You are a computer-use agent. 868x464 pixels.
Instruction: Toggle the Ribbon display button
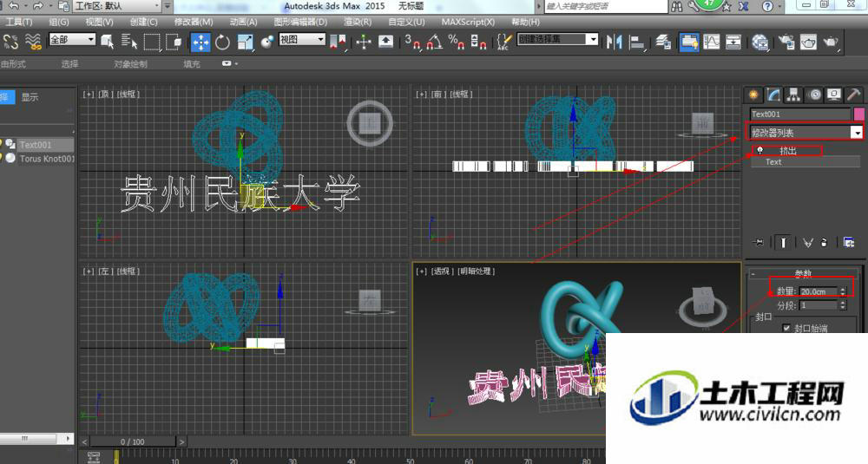click(688, 42)
